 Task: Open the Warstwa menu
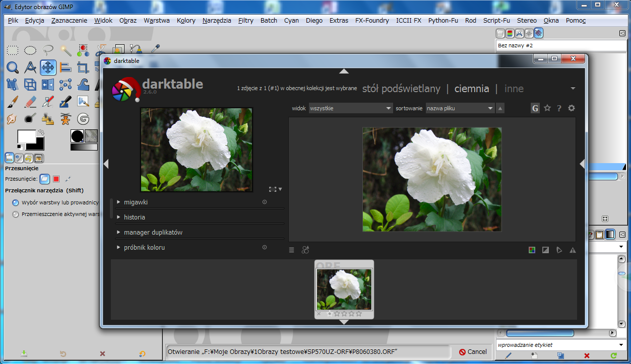pyautogui.click(x=156, y=21)
